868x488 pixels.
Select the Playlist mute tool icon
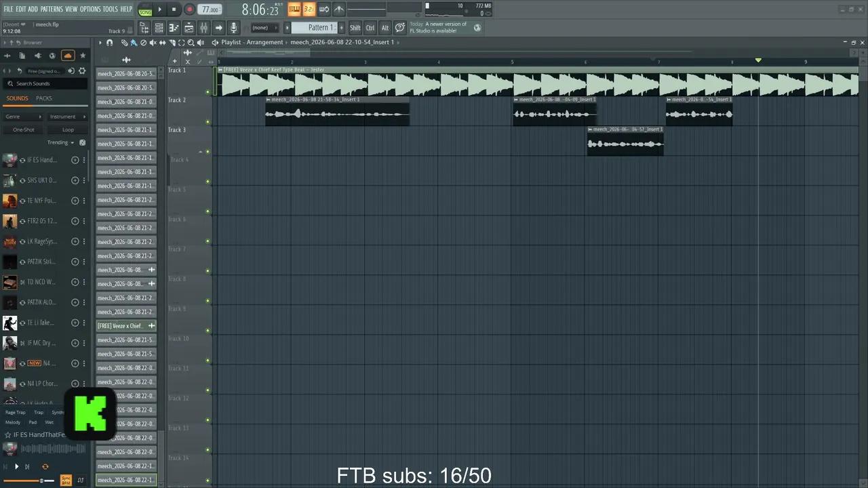pyautogui.click(x=153, y=43)
